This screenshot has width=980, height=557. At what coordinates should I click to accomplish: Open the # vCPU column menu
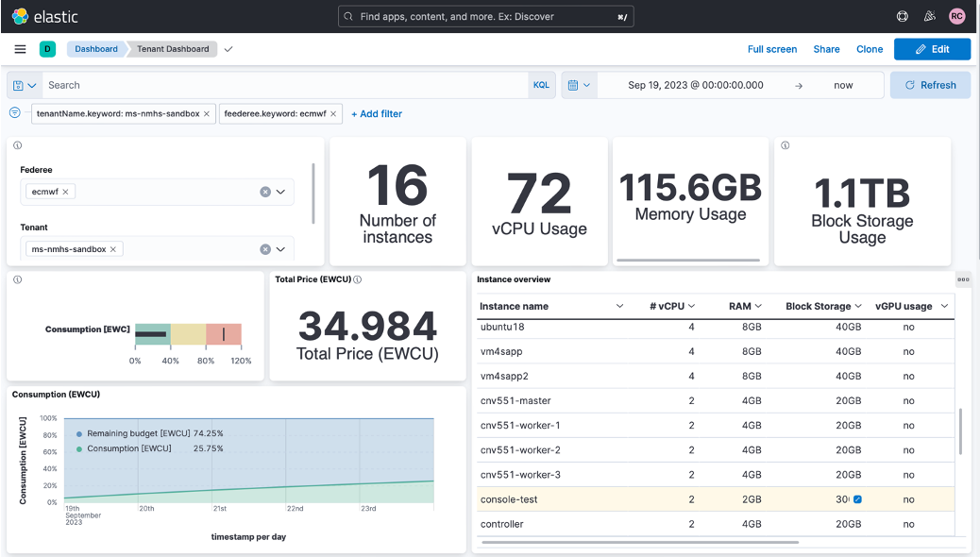[x=691, y=306]
